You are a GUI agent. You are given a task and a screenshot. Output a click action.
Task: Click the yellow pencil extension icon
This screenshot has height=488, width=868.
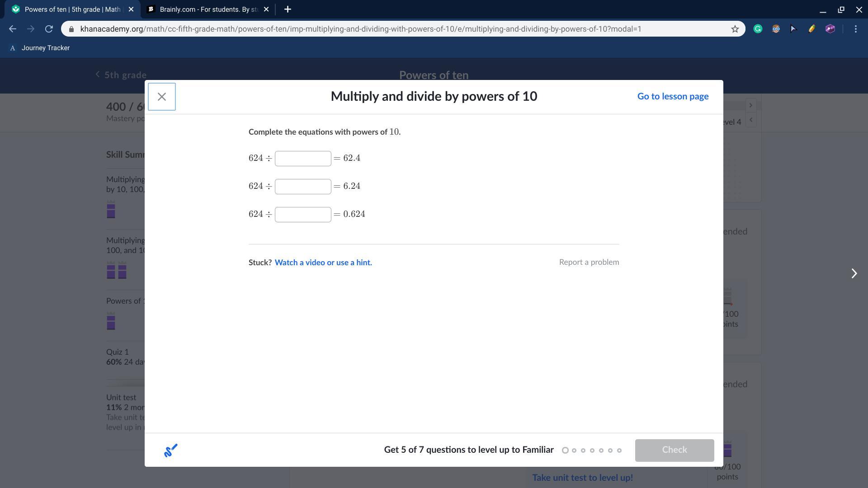pos(811,29)
